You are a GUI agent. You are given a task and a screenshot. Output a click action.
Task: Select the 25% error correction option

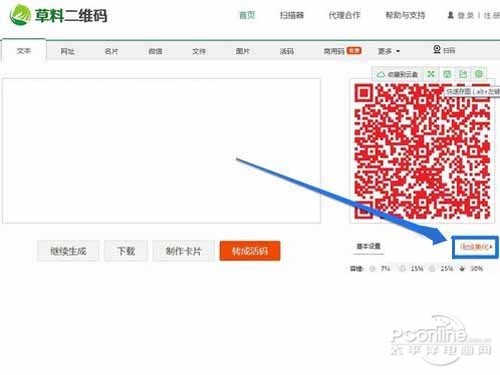tap(432, 269)
